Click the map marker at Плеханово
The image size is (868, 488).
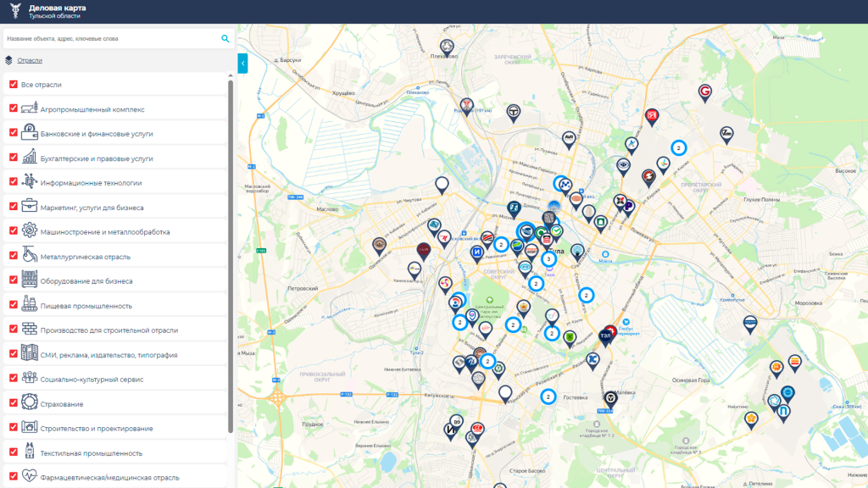tap(447, 47)
